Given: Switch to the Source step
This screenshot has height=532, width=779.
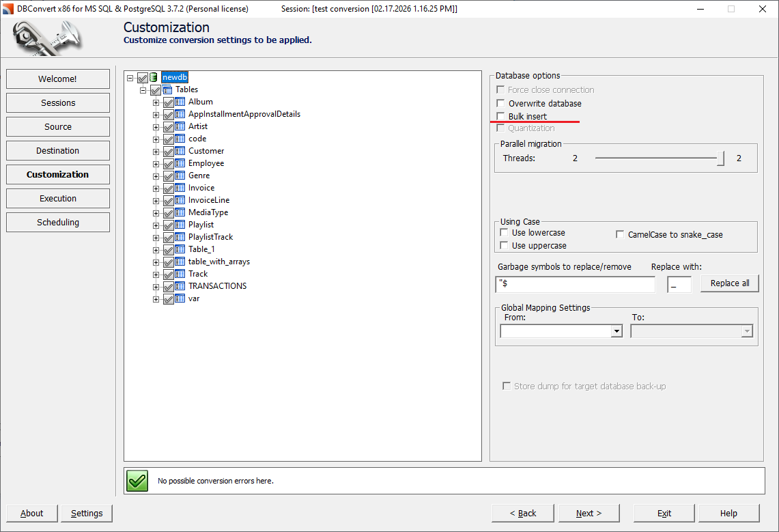Looking at the screenshot, I should (57, 126).
